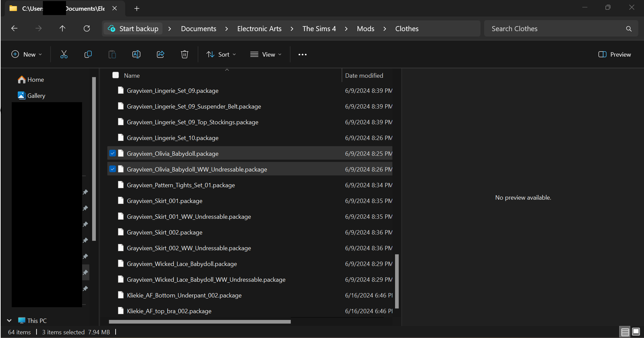Click the Share icon
Screen dimensions: 644x338
160,54
